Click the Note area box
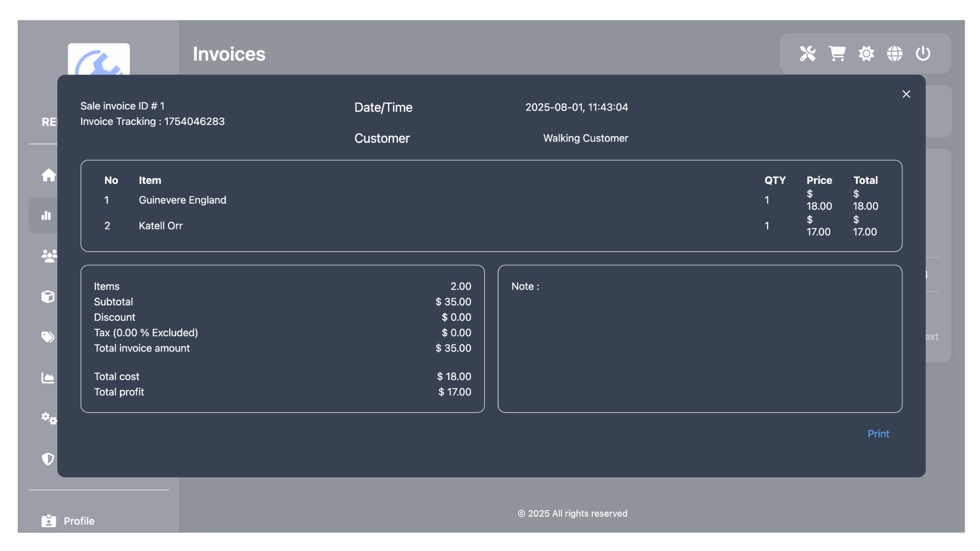Image resolution: width=980 pixels, height=551 pixels. 699,338
